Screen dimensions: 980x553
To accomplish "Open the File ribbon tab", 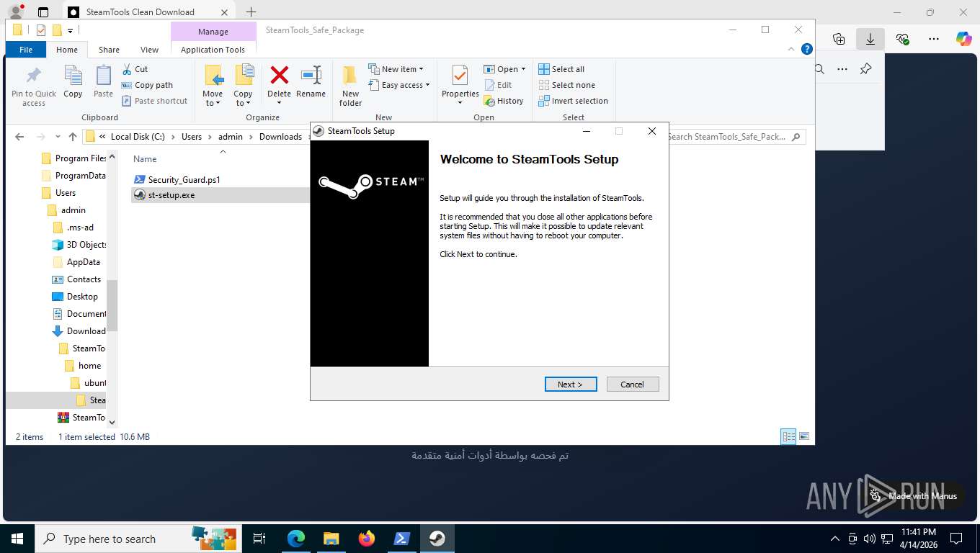I will pyautogui.click(x=26, y=50).
